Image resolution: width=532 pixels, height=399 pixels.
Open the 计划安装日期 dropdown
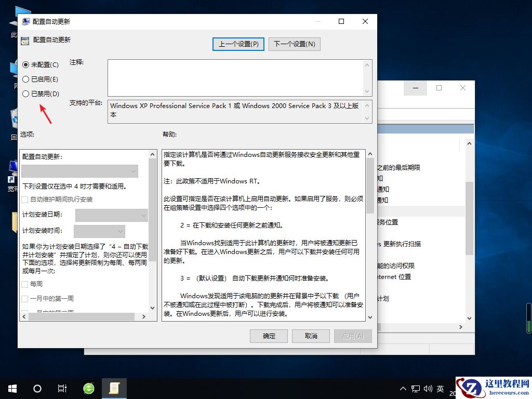[x=111, y=215]
